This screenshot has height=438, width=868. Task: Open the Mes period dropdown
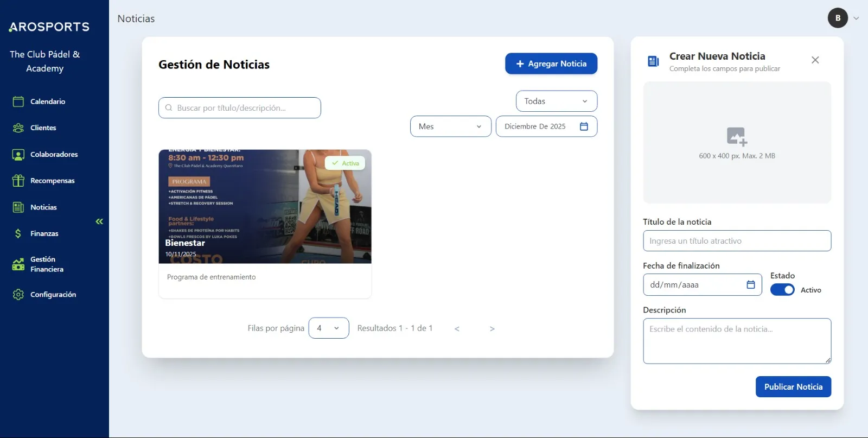451,126
